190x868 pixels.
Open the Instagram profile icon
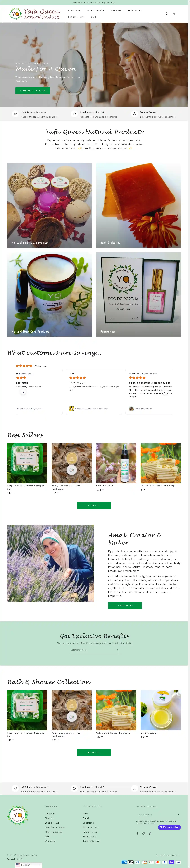coord(143,833)
